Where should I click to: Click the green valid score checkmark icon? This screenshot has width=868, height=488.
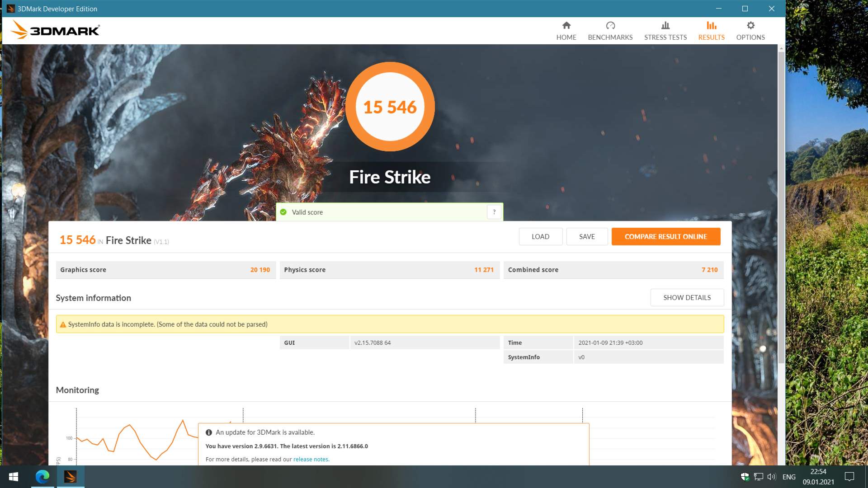click(283, 212)
